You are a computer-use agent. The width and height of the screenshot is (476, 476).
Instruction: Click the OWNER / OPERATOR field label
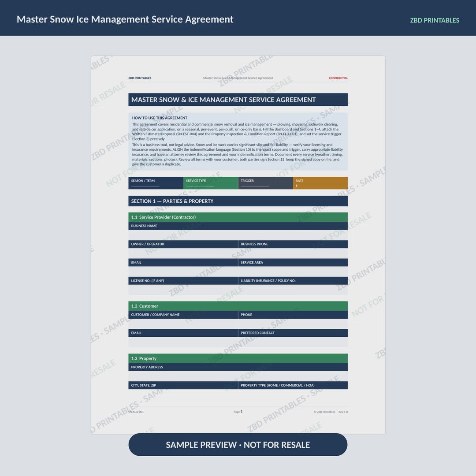pos(148,244)
